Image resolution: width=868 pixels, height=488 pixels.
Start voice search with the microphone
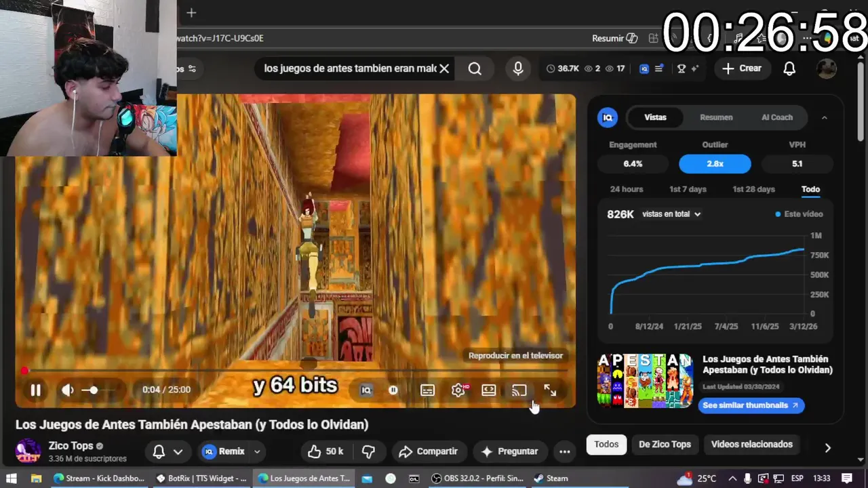518,68
